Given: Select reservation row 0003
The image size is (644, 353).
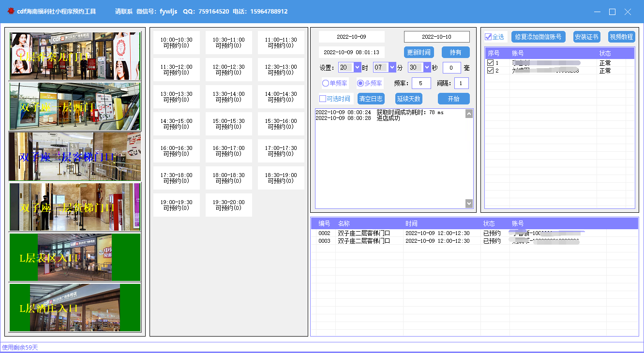Looking at the screenshot, I should 475,241.
